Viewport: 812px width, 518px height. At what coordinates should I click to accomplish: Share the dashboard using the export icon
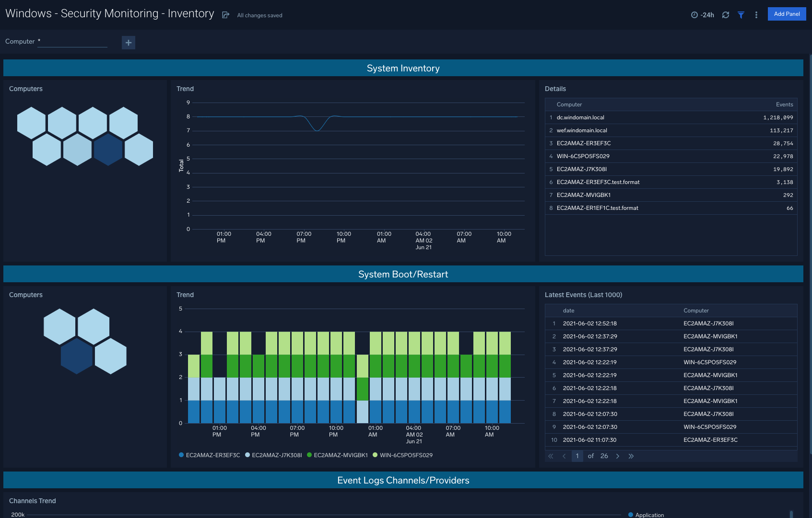[225, 15]
